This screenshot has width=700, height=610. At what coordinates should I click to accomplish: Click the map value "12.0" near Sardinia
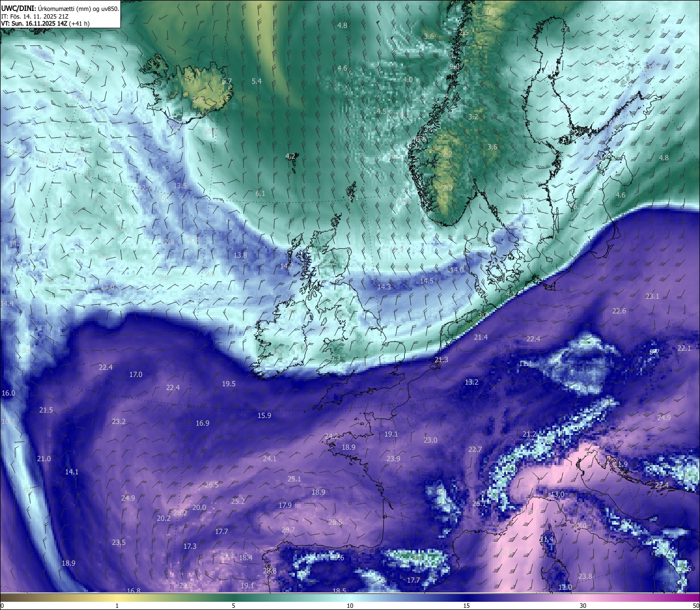coord(565,587)
